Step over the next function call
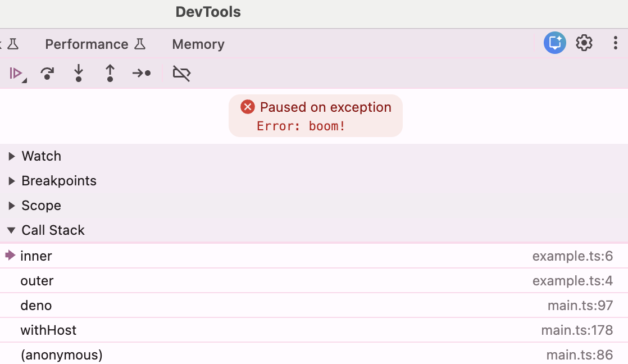Viewport: 628px width, 364px height. [47, 73]
